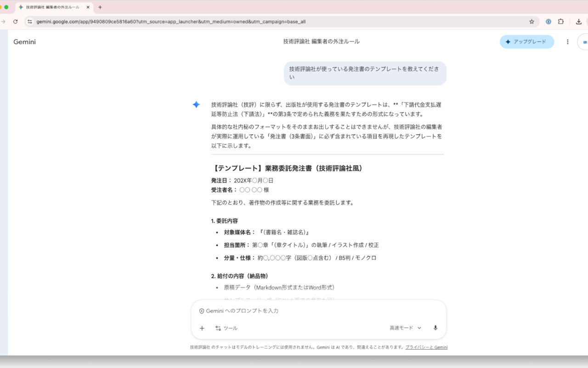588x368 pixels.
Task: Click the Gemini favicon on the tab
Action: point(21,7)
